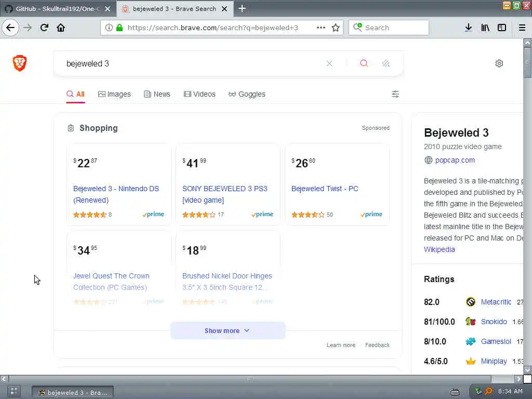Open the home page via house icon
This screenshot has width=532, height=399.
click(x=61, y=28)
